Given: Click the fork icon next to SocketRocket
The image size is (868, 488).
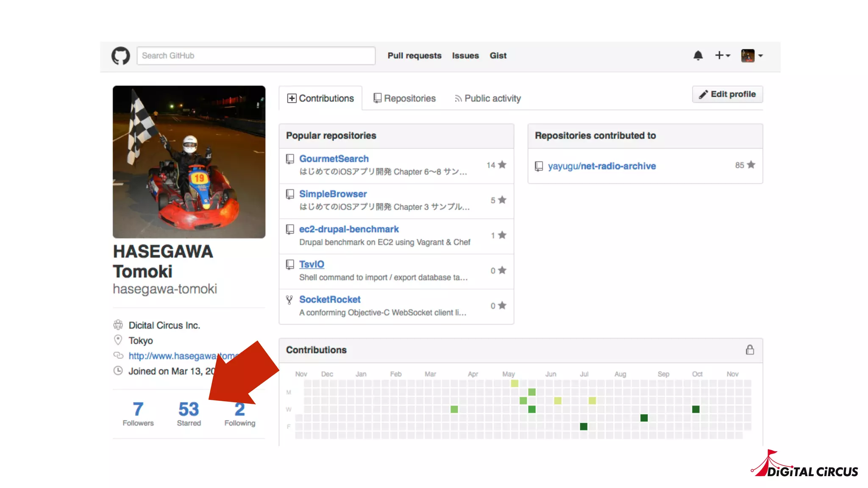Looking at the screenshot, I should pos(289,300).
